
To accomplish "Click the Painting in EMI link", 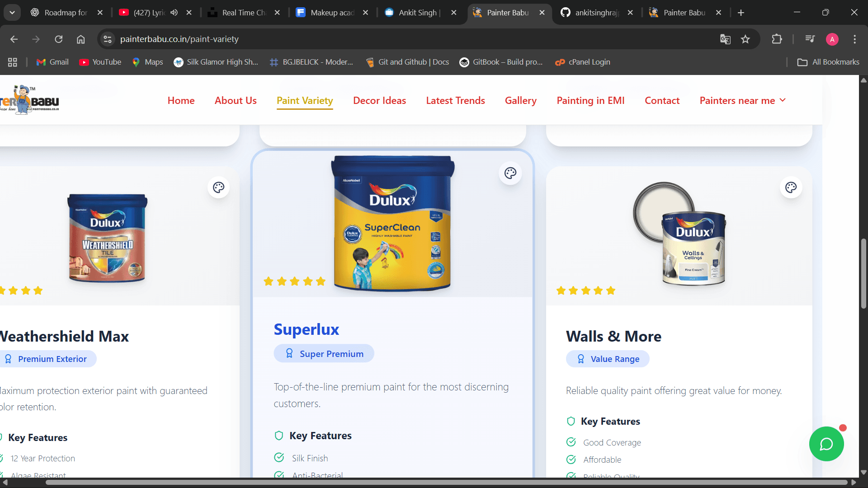I will point(590,100).
